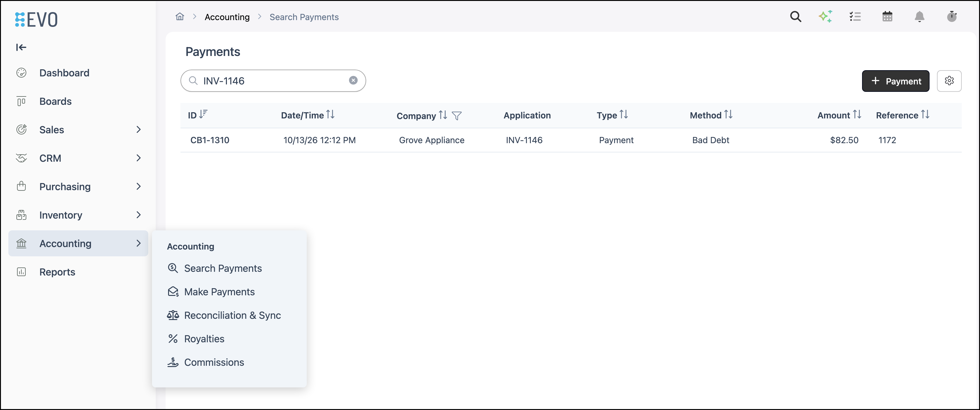The image size is (980, 410).
Task: Open the global search magnifier icon
Action: (796, 16)
